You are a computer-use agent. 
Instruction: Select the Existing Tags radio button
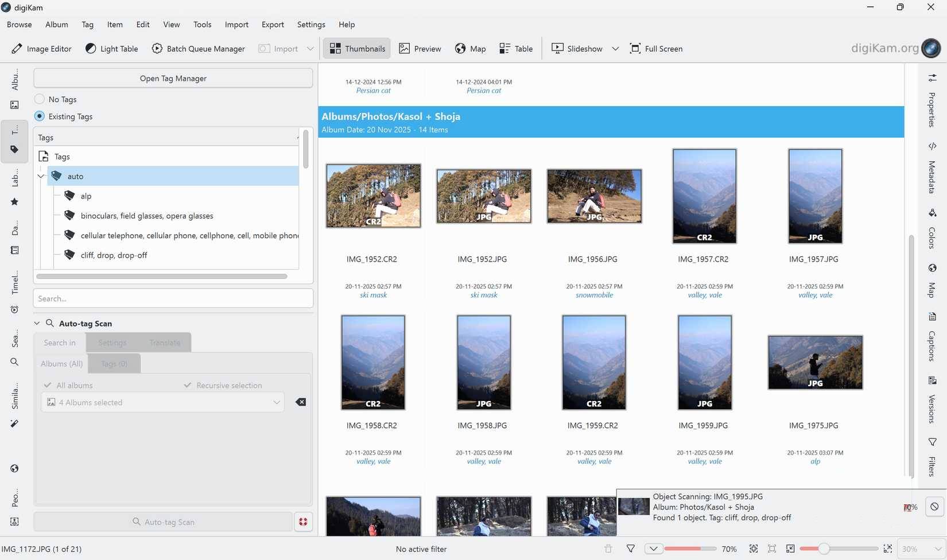[x=40, y=116]
